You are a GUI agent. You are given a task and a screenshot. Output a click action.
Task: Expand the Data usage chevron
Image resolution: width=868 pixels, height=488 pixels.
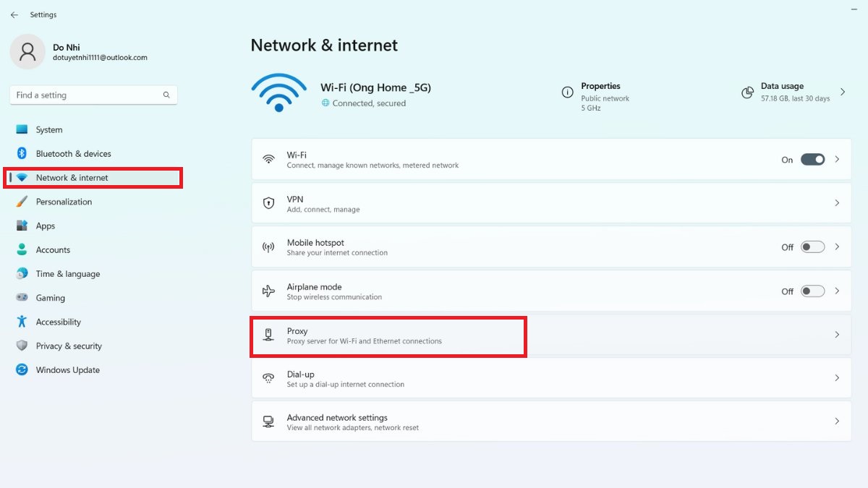[843, 92]
